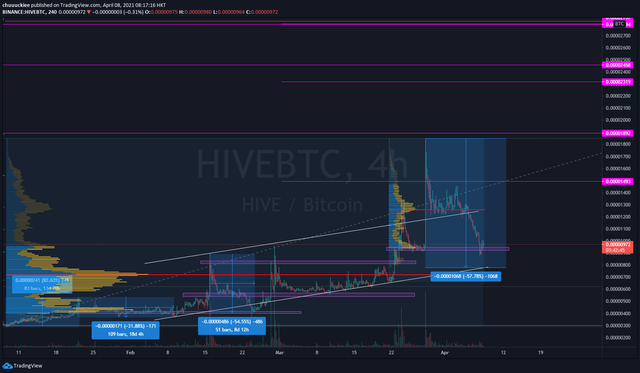The width and height of the screenshot is (640, 373).
Task: Click the 25 date label on time axis
Action: pyautogui.click(x=93, y=353)
